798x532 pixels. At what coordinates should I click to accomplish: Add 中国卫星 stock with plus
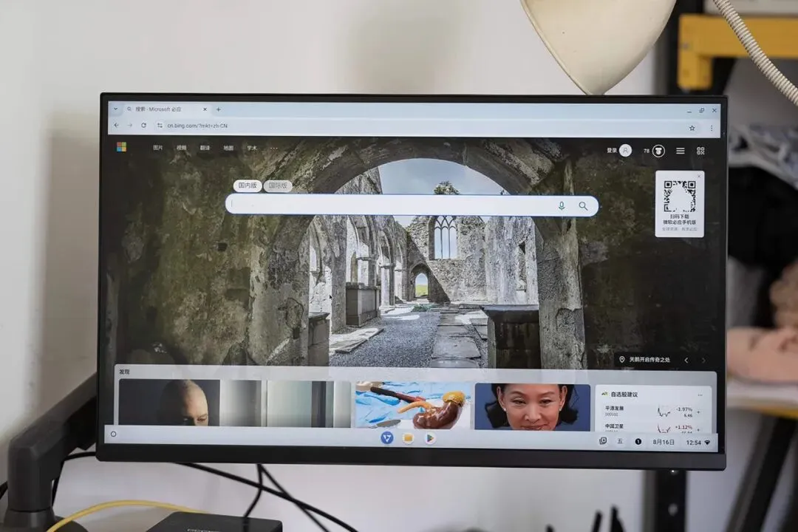pyautogui.click(x=699, y=429)
